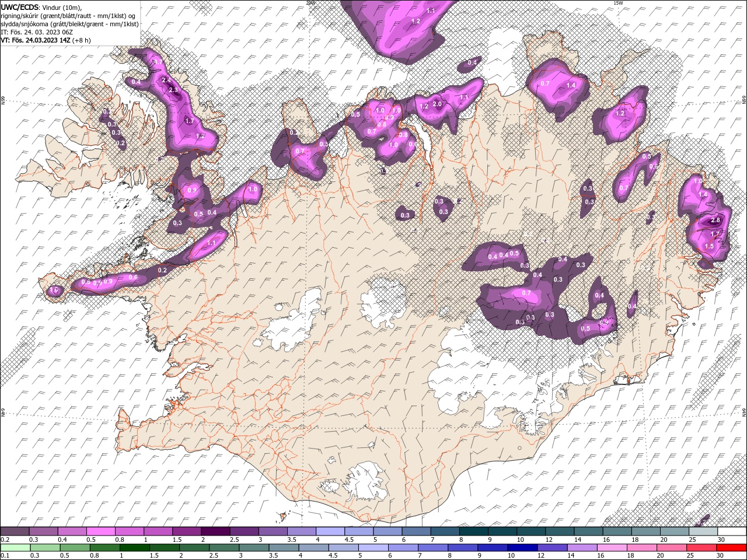
Task: Choose the light periwinkle top-row swatch between 4 and 4.5
Action: tap(330, 531)
